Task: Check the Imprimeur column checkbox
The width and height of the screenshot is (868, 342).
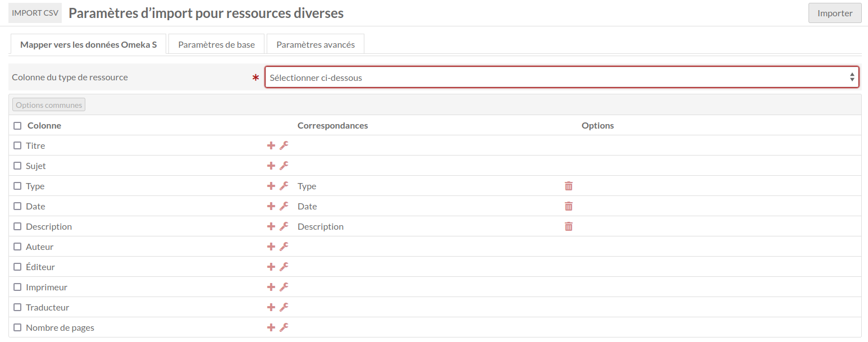Action: coord(17,287)
